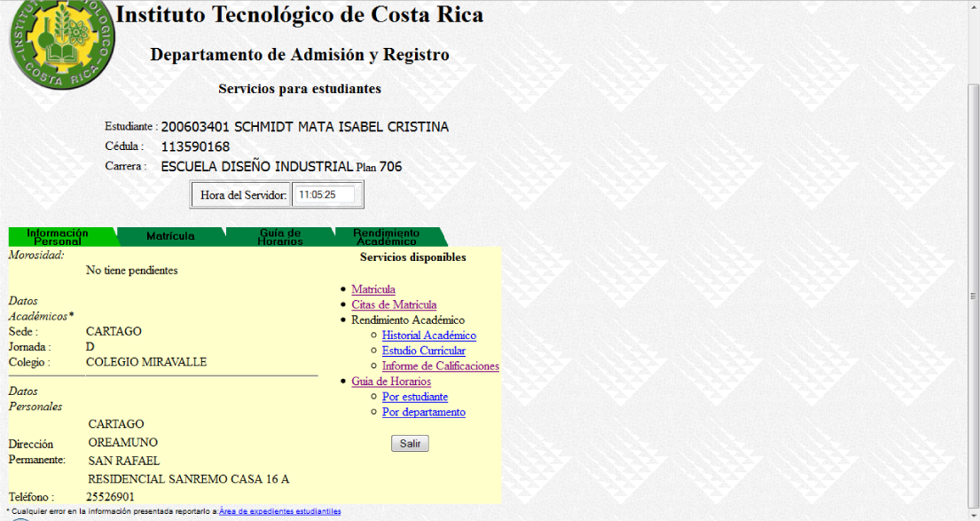Click the 'Datos Académicos*' section label
The height and width of the screenshot is (521, 980).
tap(42, 308)
